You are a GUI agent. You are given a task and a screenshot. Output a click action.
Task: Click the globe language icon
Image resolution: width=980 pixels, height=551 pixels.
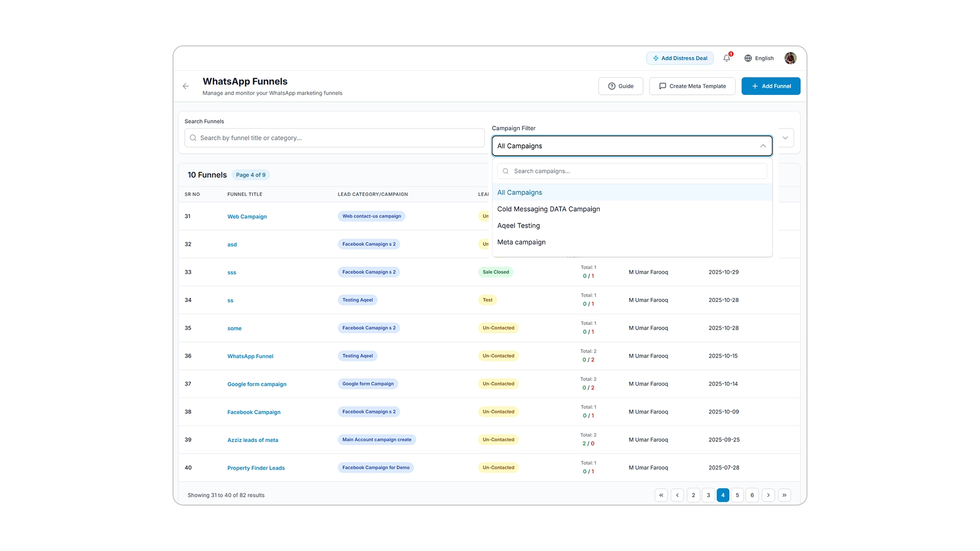pyautogui.click(x=748, y=58)
